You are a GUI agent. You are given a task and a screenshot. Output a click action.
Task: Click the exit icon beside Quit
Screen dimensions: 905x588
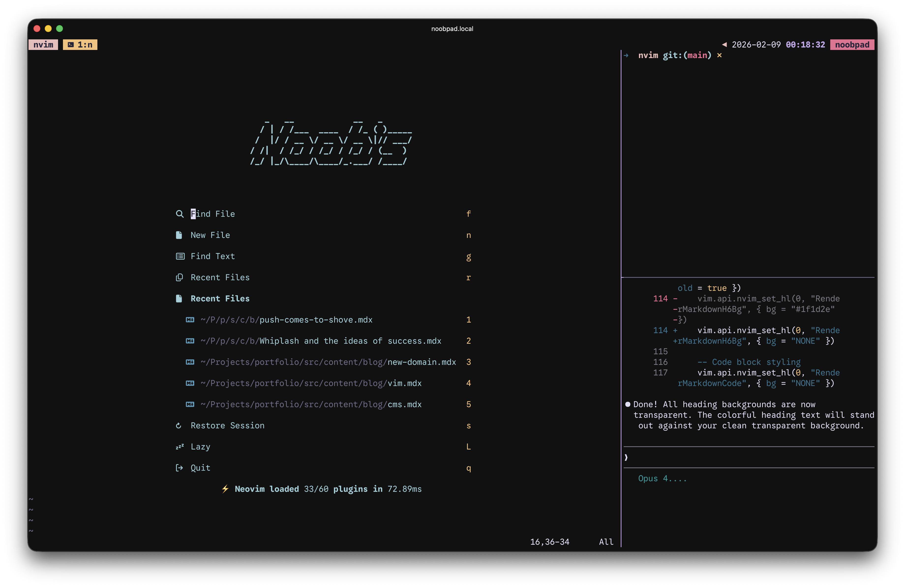pyautogui.click(x=179, y=468)
